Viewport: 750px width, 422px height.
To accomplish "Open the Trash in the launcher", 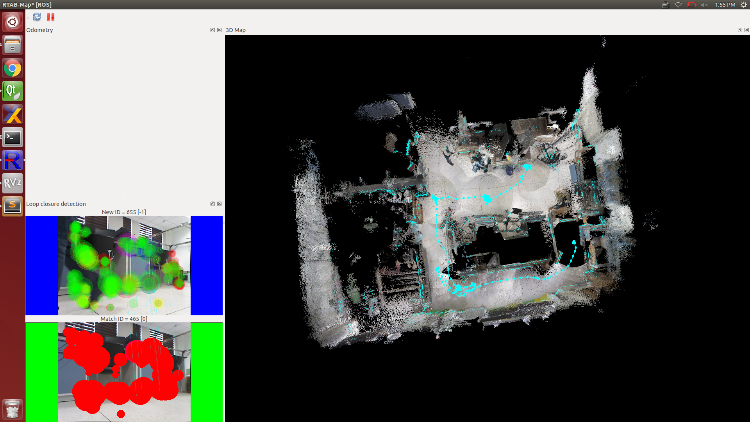I will (13, 408).
